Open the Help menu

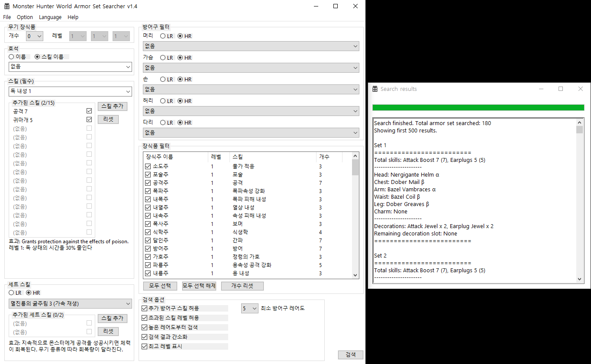coord(73,17)
